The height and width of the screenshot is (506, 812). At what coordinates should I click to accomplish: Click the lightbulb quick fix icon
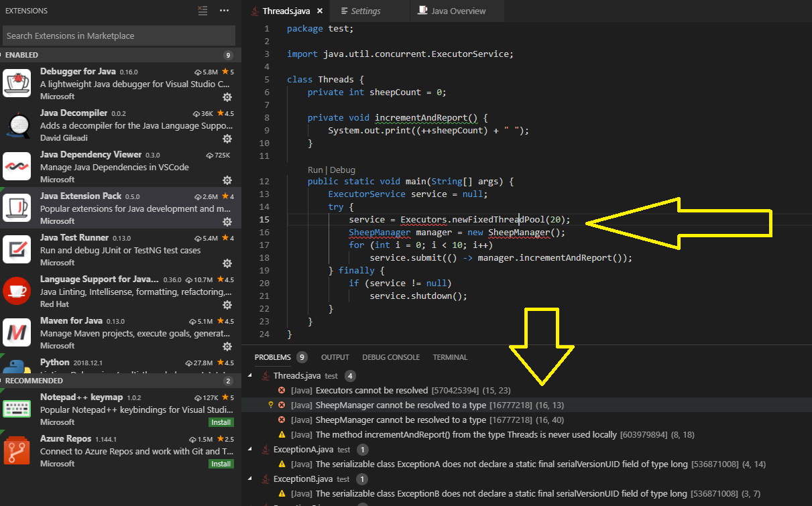click(271, 405)
